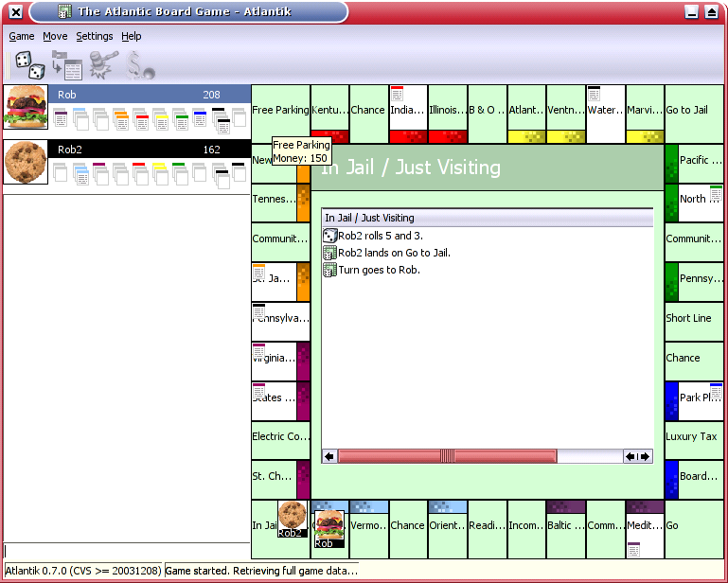The image size is (728, 583).
Task: Click the Go corner square
Action: pyautogui.click(x=694, y=529)
